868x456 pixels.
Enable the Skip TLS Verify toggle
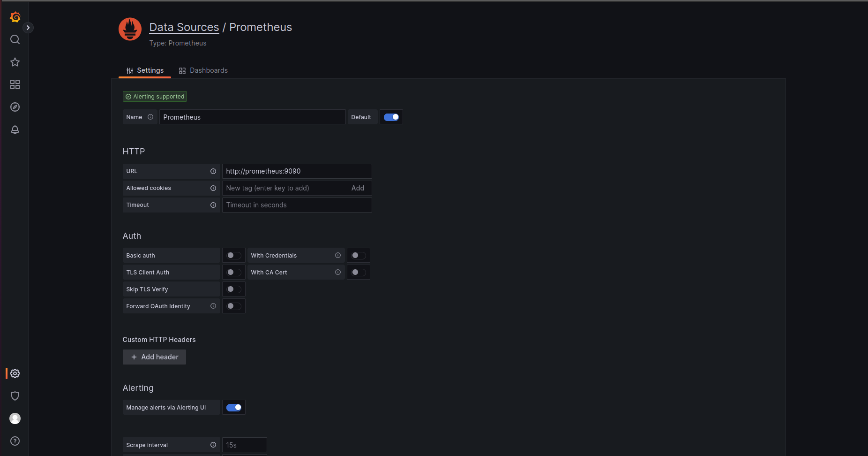234,289
